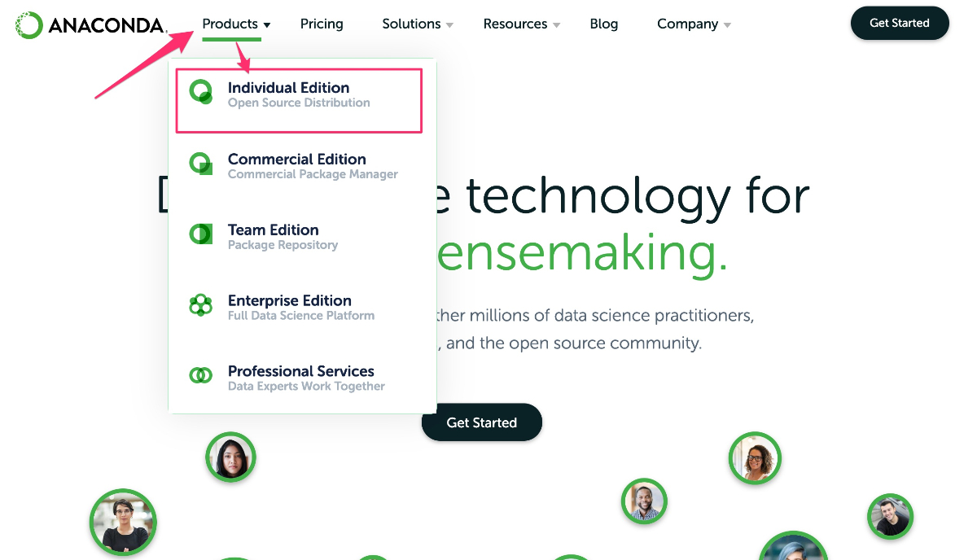Image resolution: width=977 pixels, height=560 pixels.
Task: Click avatar of person in black shirt
Action: (x=123, y=522)
